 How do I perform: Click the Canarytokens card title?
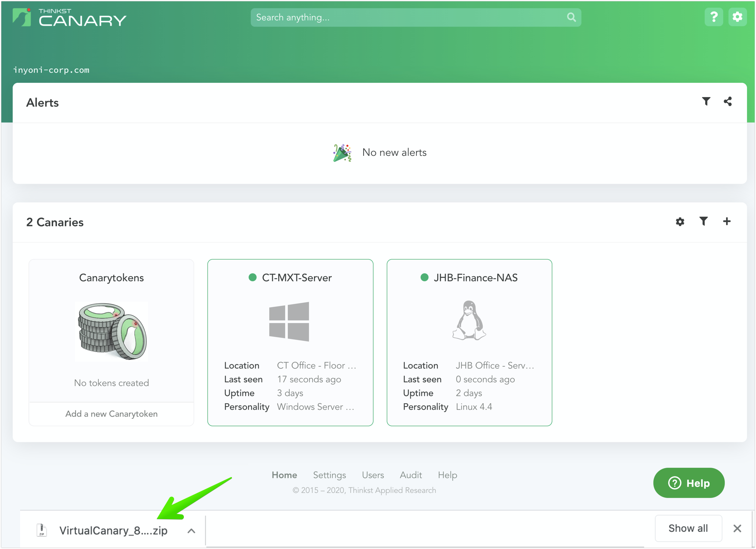pyautogui.click(x=111, y=278)
